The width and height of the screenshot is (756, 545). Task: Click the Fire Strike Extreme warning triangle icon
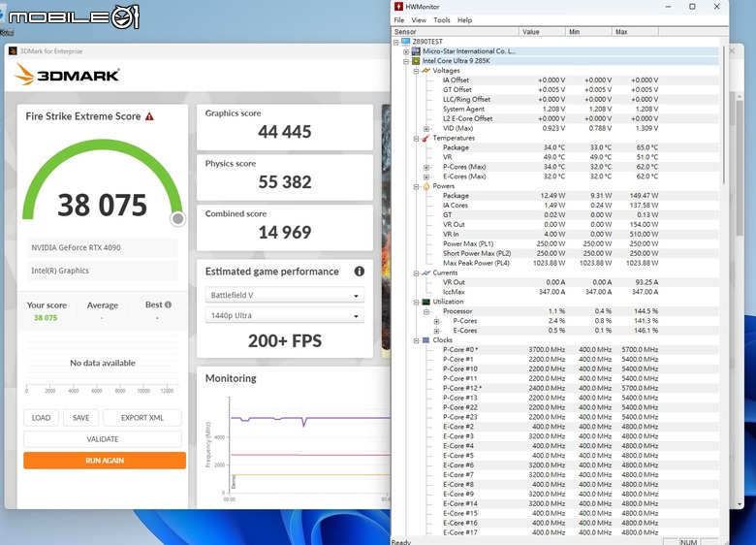point(149,116)
